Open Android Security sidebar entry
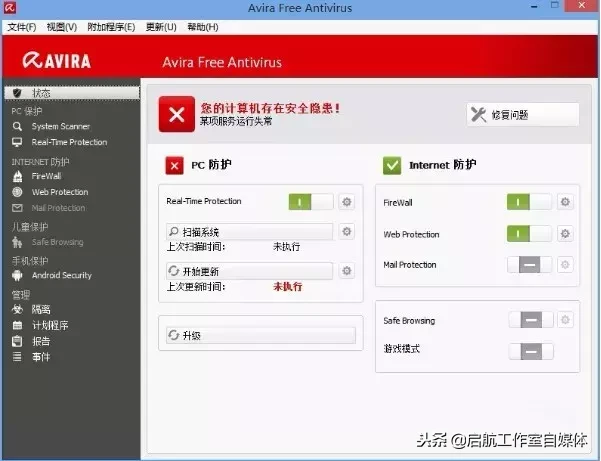 click(x=62, y=276)
